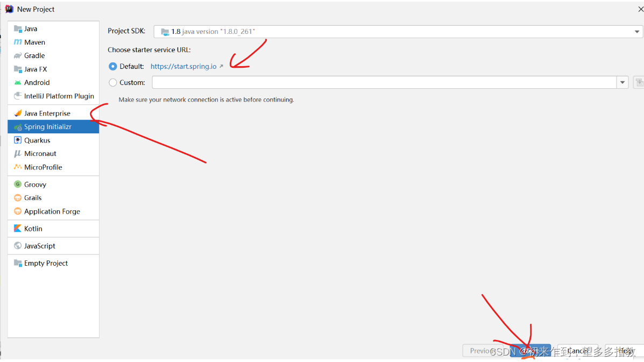Screen dimensions: 644x362
Task: Click the Maven 'm' icon
Action: pos(18,42)
